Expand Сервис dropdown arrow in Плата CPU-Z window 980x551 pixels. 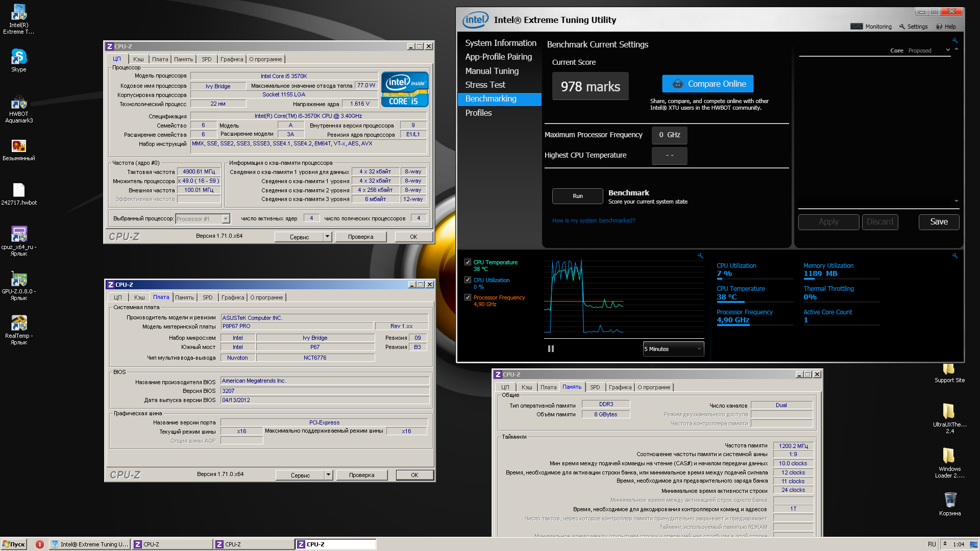[x=329, y=475]
